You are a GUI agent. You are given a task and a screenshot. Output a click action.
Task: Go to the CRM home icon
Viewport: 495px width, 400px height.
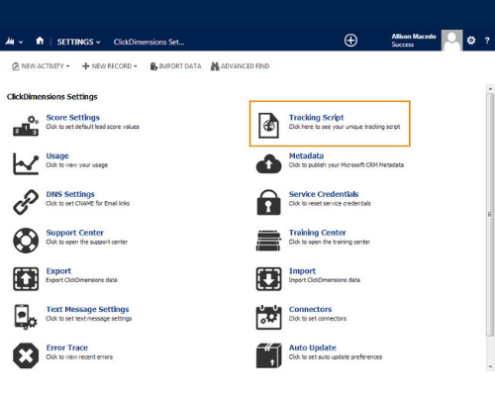pos(40,41)
